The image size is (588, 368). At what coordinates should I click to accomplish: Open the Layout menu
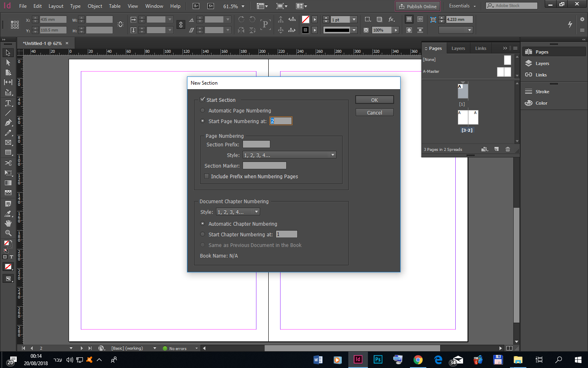pos(56,6)
